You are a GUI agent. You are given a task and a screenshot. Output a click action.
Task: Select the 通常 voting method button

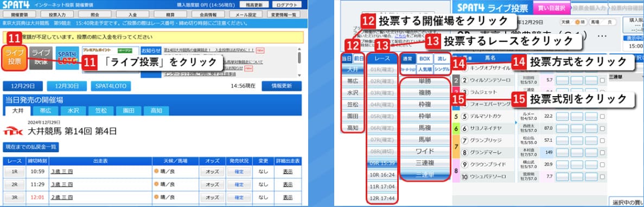click(408, 59)
